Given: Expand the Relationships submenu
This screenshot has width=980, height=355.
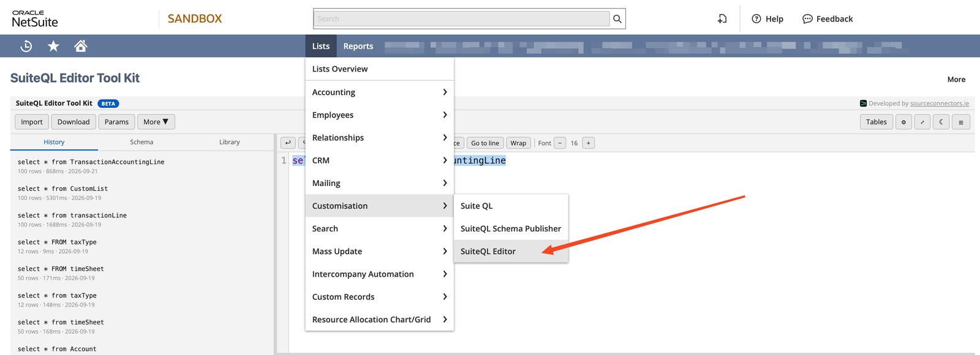Looking at the screenshot, I should 379,138.
